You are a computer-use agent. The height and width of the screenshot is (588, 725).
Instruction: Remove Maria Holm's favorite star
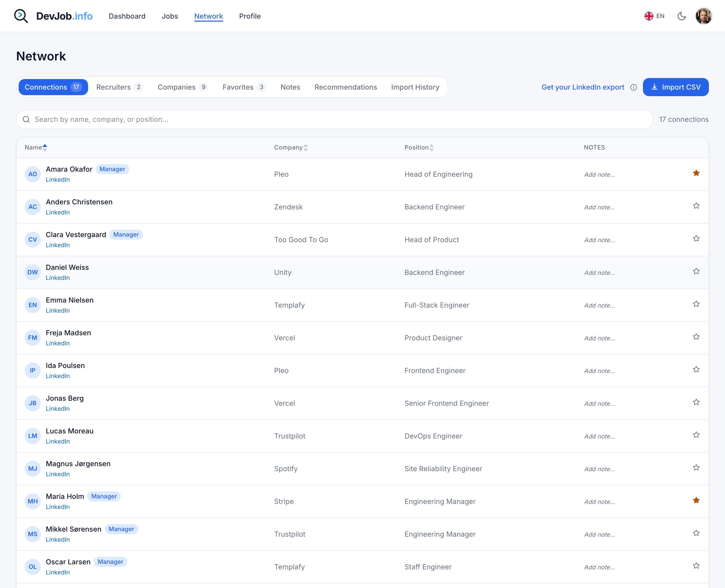coord(696,500)
